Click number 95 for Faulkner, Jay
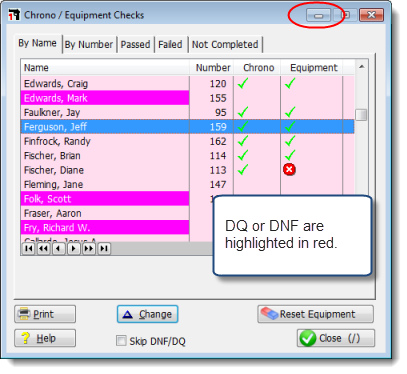407x374 pixels. point(221,112)
